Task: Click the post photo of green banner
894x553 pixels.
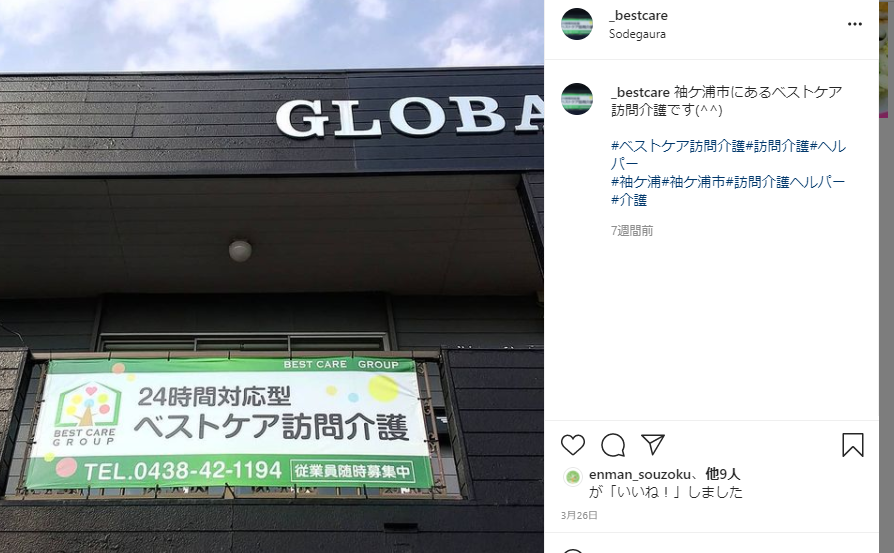Action: tap(271, 276)
